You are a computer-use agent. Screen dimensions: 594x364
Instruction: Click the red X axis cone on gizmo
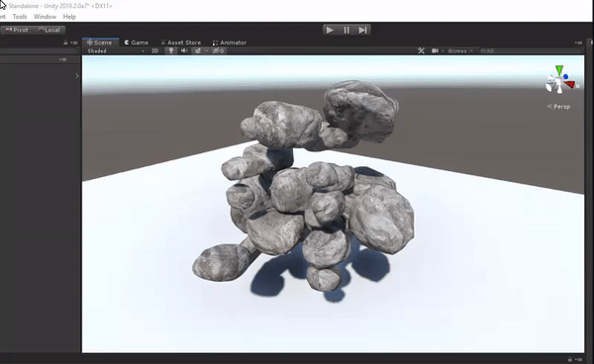point(570,84)
